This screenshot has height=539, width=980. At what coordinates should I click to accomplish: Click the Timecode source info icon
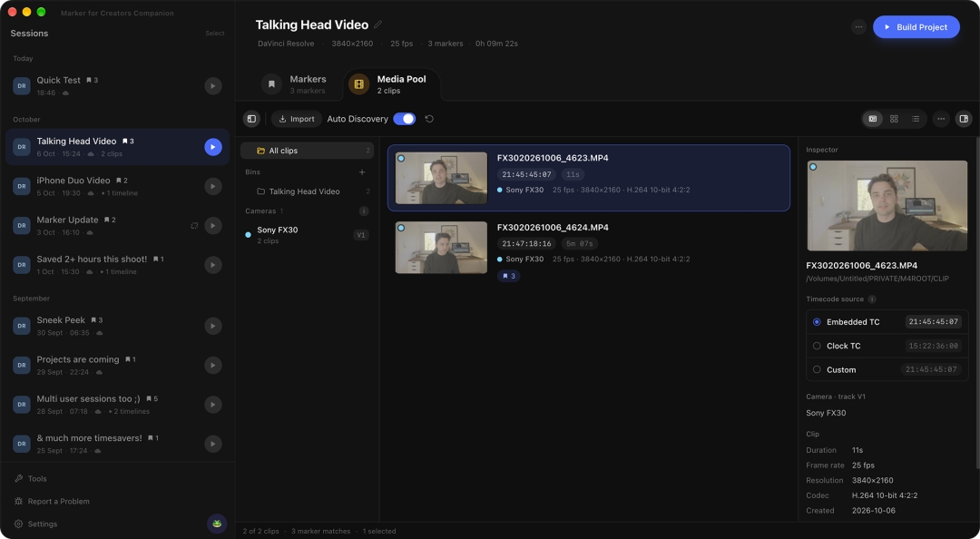click(873, 299)
